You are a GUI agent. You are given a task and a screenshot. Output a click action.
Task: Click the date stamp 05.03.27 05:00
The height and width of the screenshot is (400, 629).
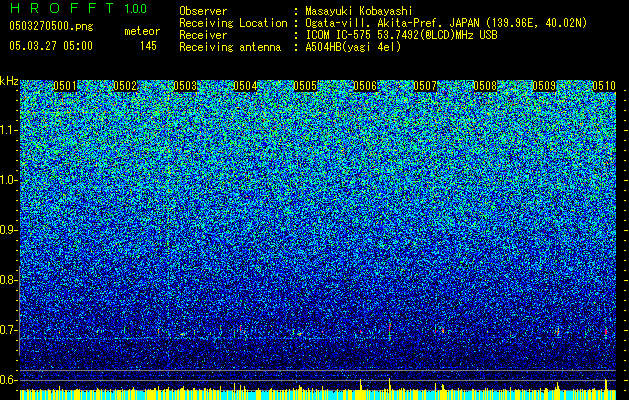(x=51, y=46)
